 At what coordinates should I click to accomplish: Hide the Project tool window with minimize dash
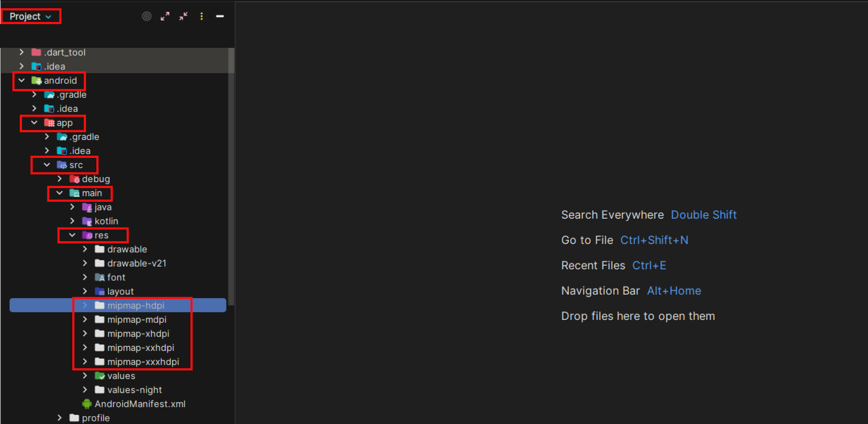[x=220, y=16]
